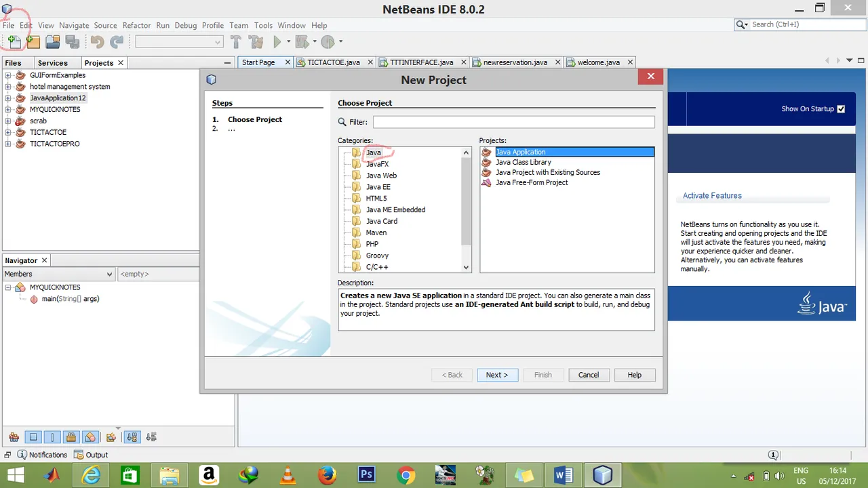Click the Activate Features link
This screenshot has height=488, width=868.
712,196
